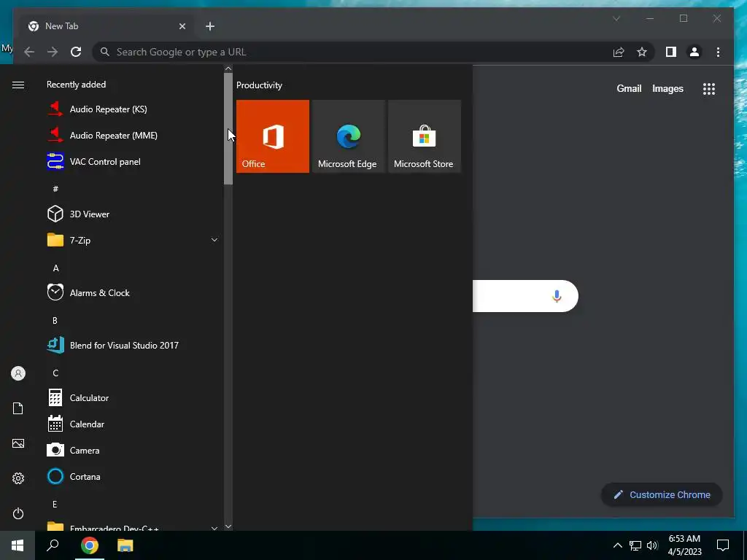Open Pictures from Start sidebar
Image resolution: width=747 pixels, height=560 pixels.
(x=18, y=443)
